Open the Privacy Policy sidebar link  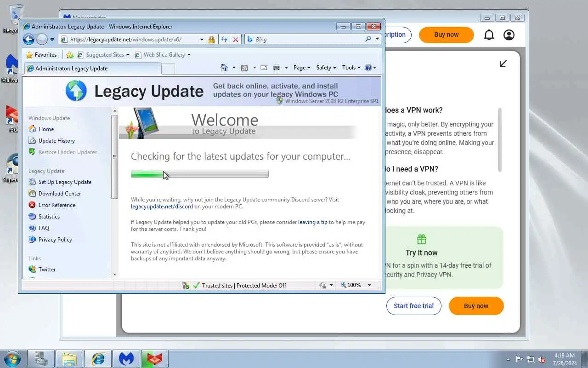click(x=50, y=240)
